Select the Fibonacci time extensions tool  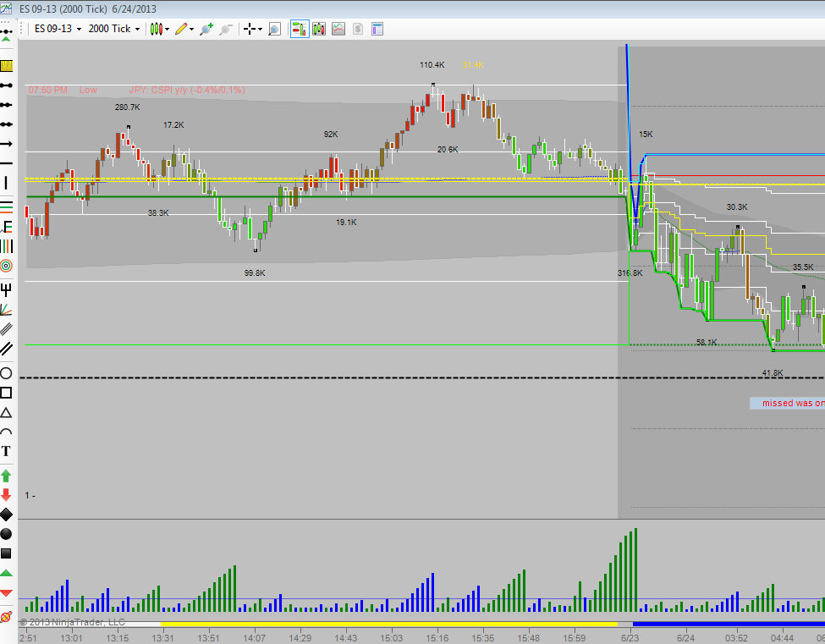tap(6, 246)
